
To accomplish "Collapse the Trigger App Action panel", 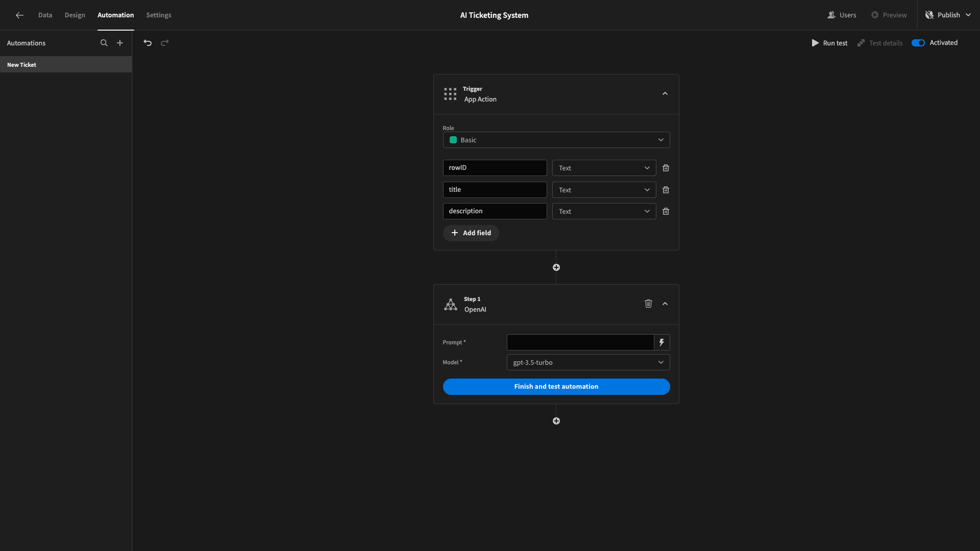I will point(665,94).
